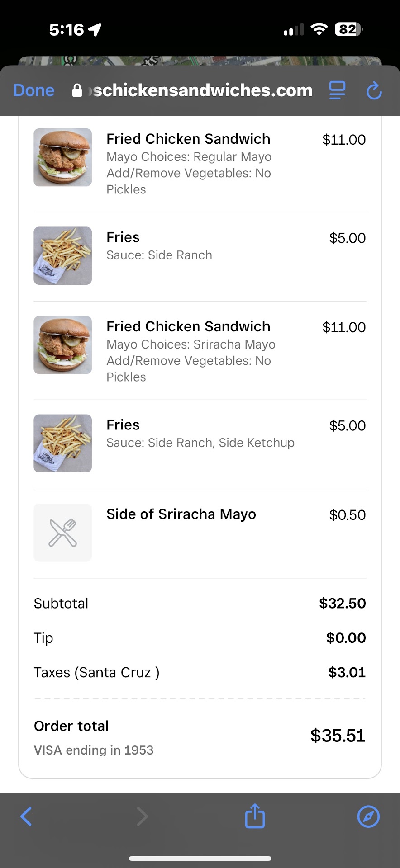Reload the page with refresh icon

point(374,90)
